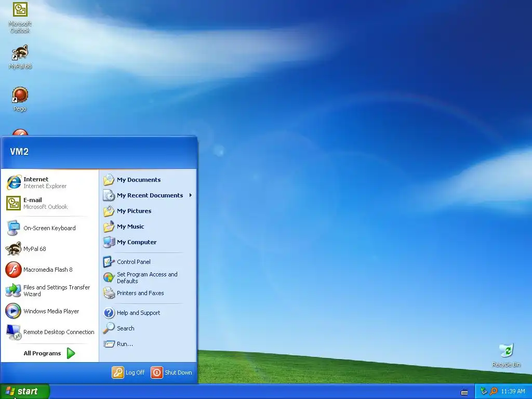Open My Pictures folder

pos(148,211)
